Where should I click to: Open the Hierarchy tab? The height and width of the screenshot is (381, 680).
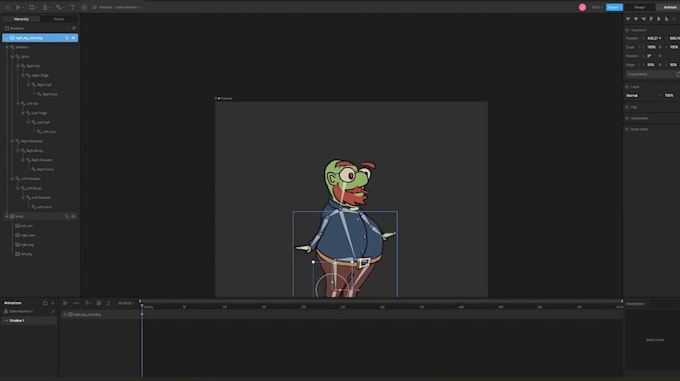[21, 19]
